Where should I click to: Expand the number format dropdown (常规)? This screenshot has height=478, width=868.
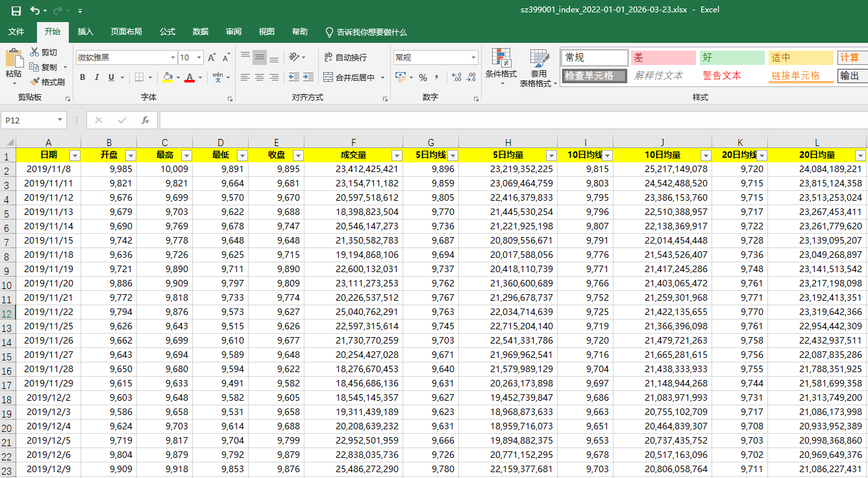point(473,58)
